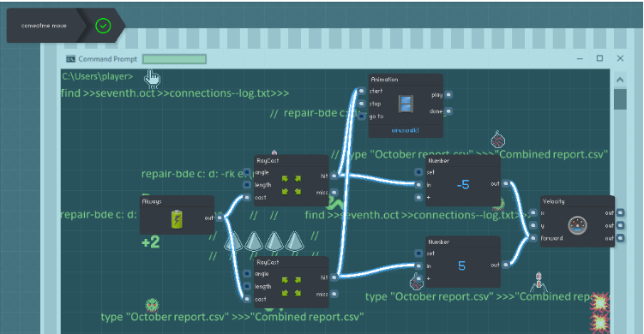Click the Animation node 'play' output port
The width and height of the screenshot is (644, 334).
[448, 94]
